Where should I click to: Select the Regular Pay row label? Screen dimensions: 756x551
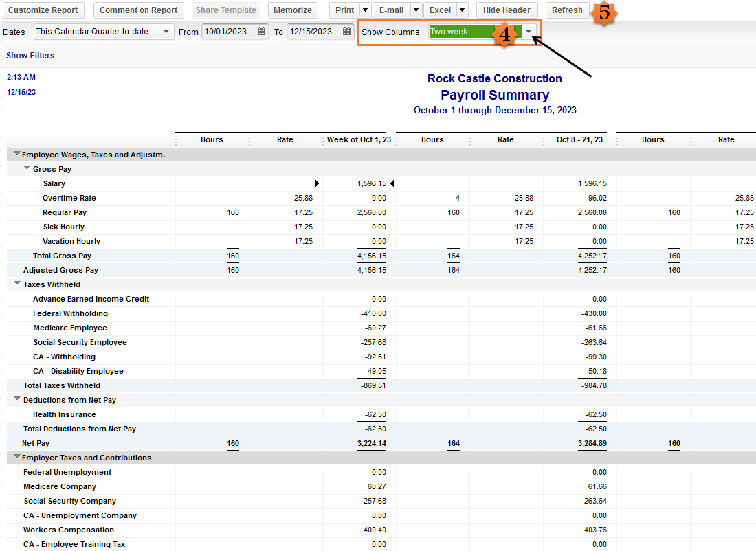pos(65,212)
